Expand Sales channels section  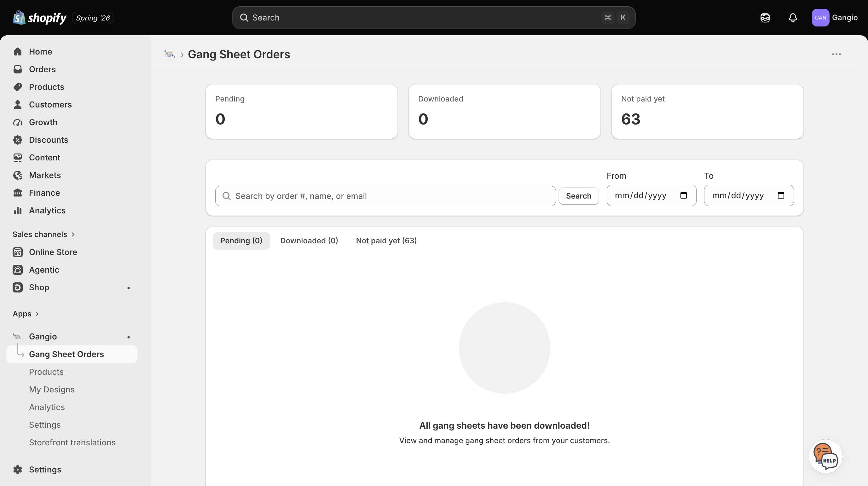tap(44, 234)
